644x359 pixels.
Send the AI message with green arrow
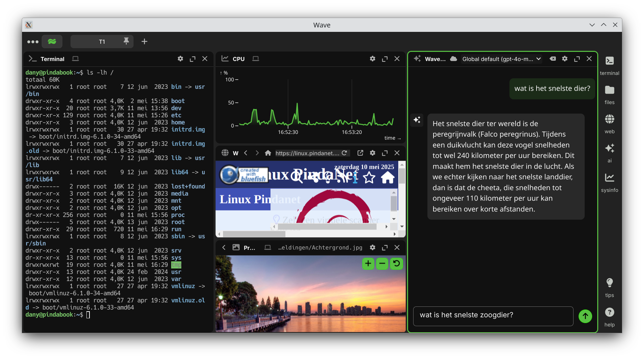point(585,316)
